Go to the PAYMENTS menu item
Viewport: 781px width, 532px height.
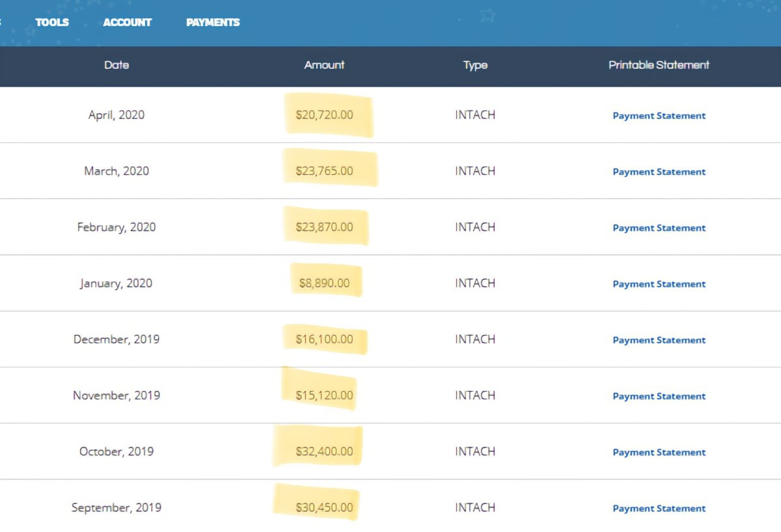click(x=213, y=22)
